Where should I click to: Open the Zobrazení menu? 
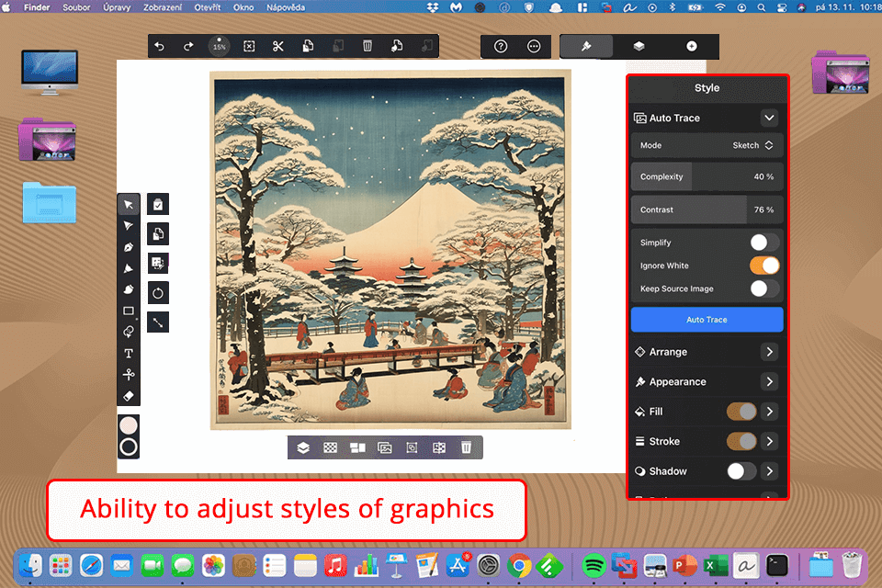tap(162, 7)
